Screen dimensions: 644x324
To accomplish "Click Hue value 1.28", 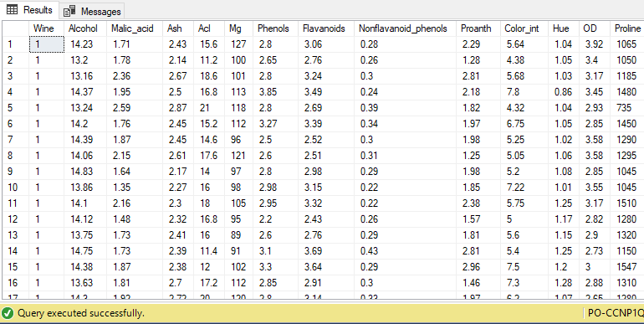I will click(x=563, y=282).
